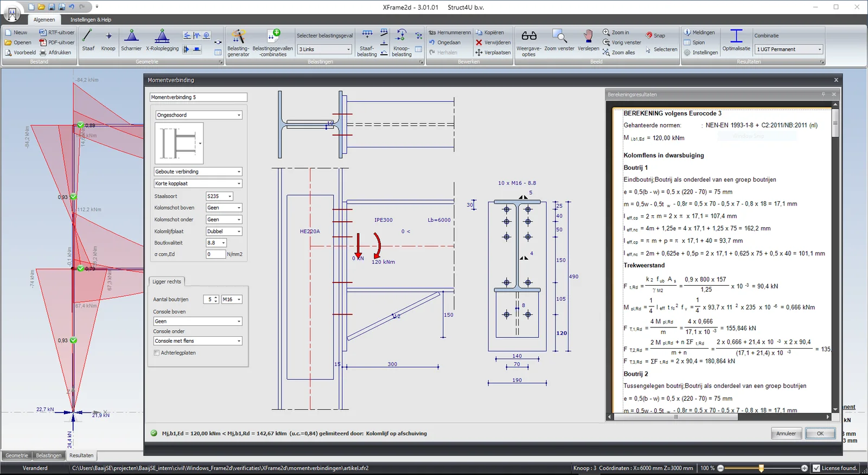The image size is (868, 475).
Task: Go to Vorig venster
Action: coord(622,42)
